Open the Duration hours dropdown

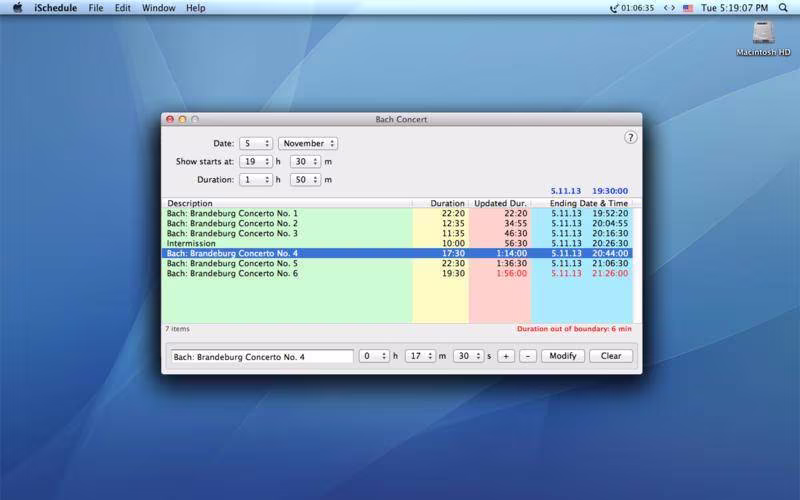tap(256, 180)
